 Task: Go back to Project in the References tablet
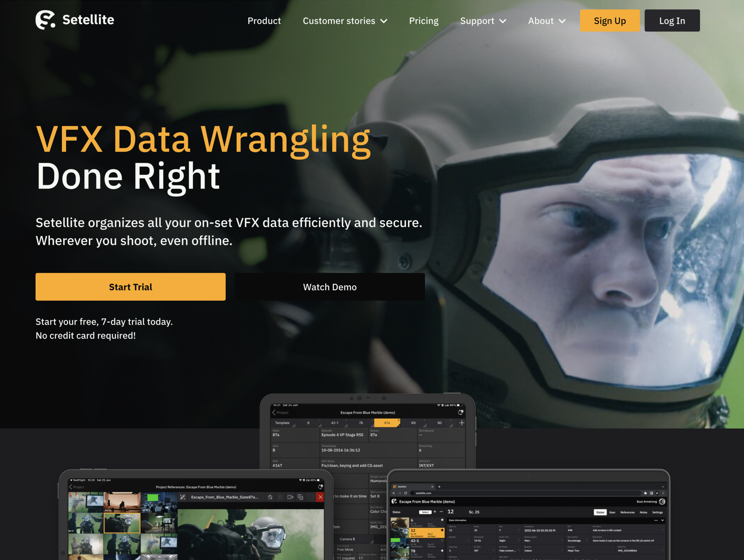[x=77, y=487]
